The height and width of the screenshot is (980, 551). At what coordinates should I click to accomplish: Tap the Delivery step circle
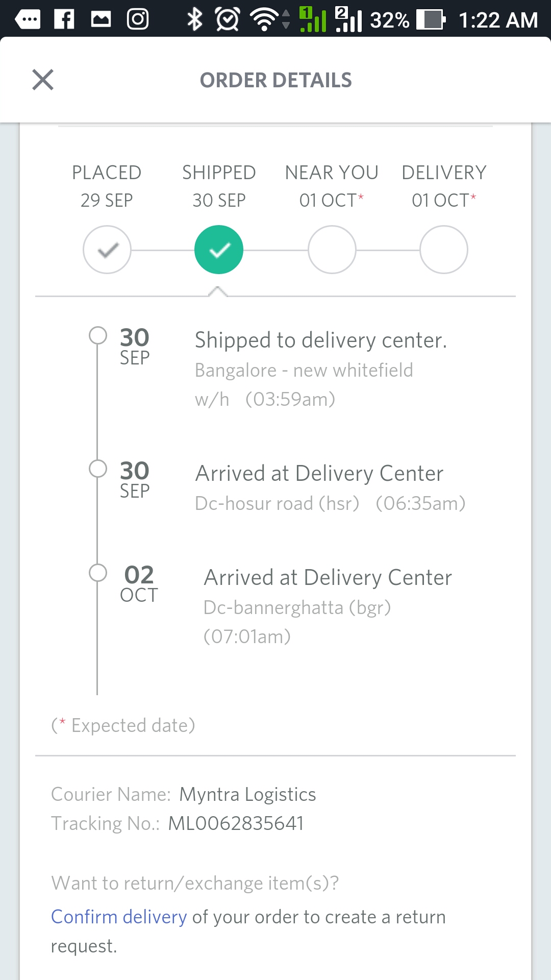click(444, 250)
